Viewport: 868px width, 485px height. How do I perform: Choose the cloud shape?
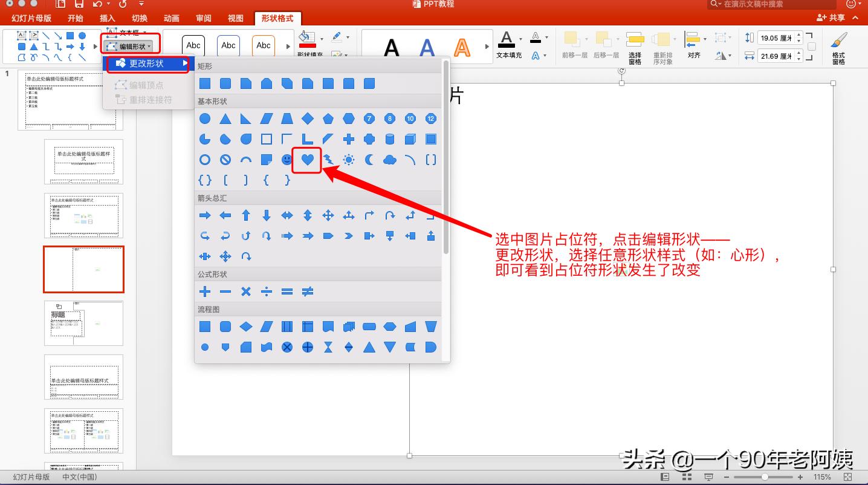(x=390, y=160)
